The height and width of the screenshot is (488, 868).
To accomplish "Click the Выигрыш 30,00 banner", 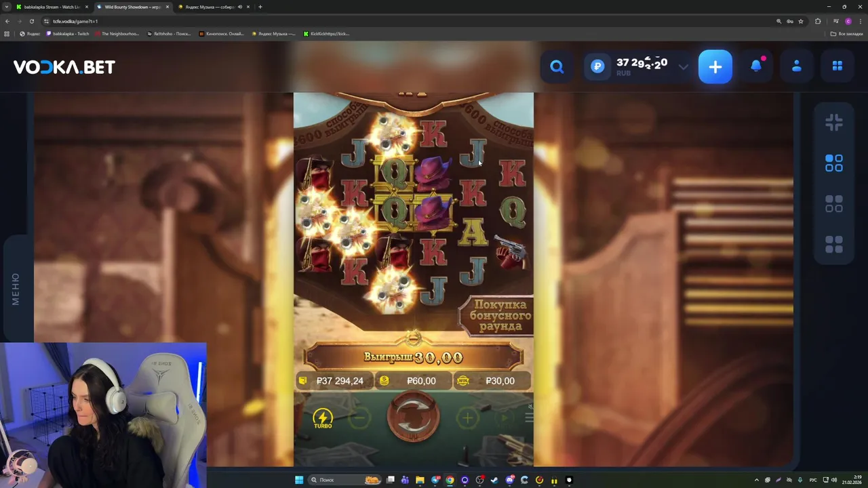I will [413, 357].
